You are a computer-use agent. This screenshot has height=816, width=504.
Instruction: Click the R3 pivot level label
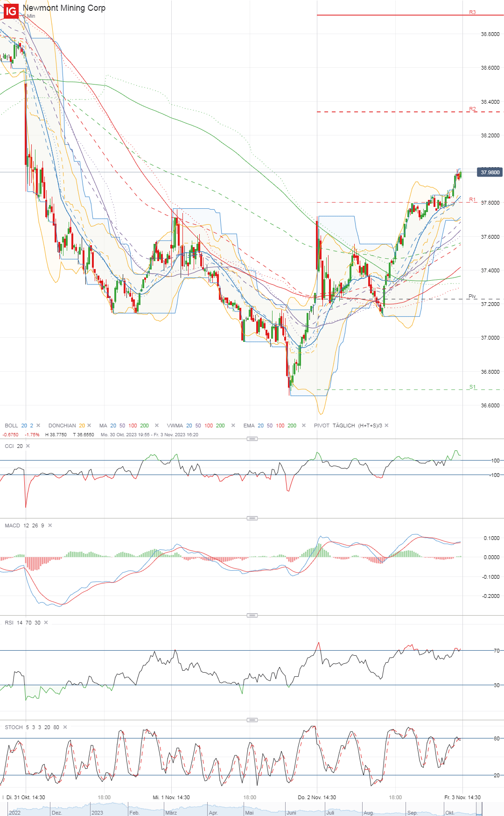coord(472,12)
